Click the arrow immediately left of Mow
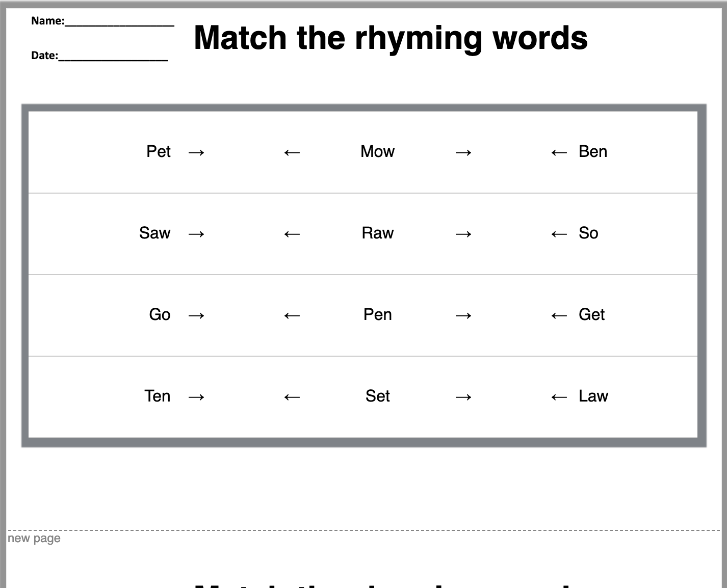727x588 pixels. 292,152
